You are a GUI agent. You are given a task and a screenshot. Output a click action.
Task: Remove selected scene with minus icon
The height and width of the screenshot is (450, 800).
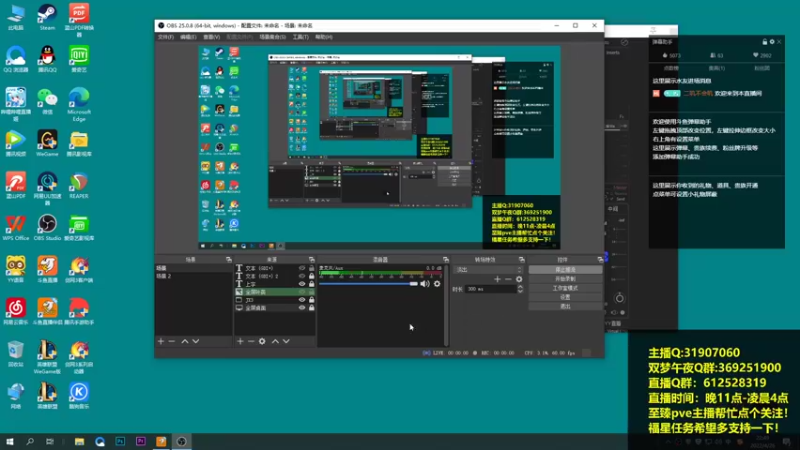pyautogui.click(x=171, y=341)
